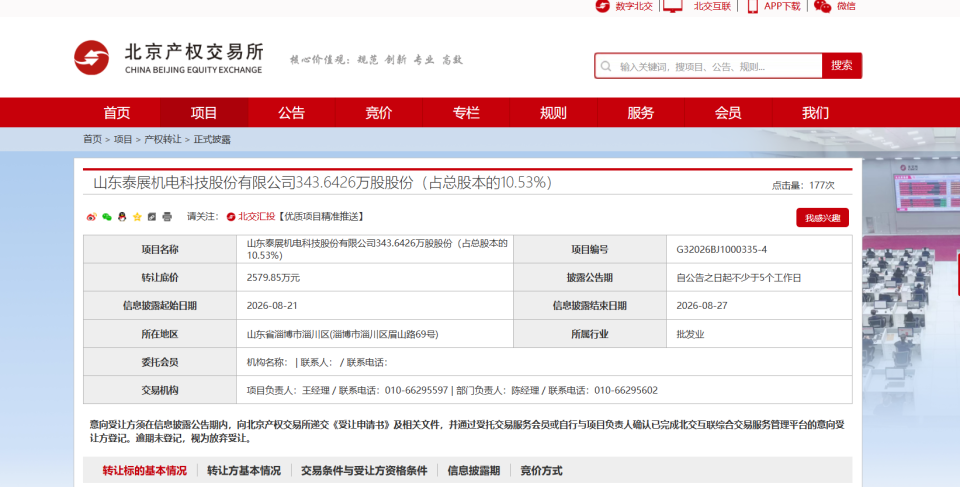The width and height of the screenshot is (960, 487).
Task: Open the 专栏 navigation menu
Action: (466, 113)
